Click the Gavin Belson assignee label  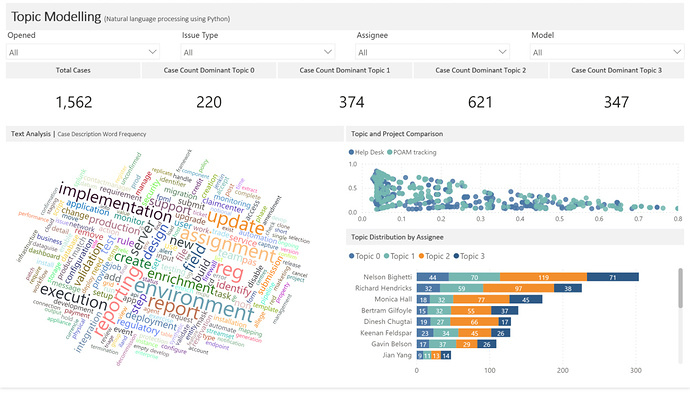point(392,344)
